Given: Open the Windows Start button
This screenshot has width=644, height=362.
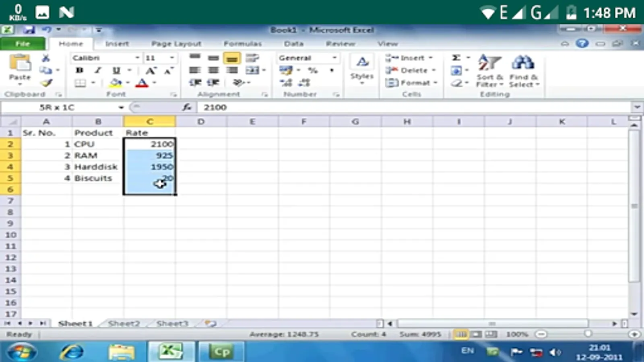Looking at the screenshot, I should pos(21,352).
